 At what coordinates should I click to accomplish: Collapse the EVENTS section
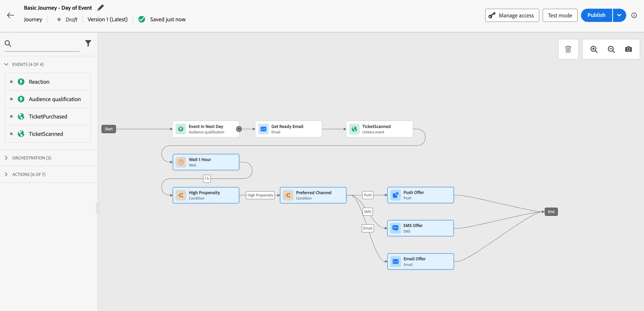click(6, 64)
